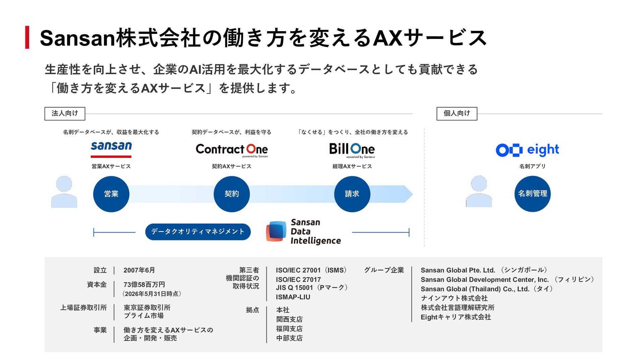Click the 本社 entry
644x363 pixels.
click(282, 310)
